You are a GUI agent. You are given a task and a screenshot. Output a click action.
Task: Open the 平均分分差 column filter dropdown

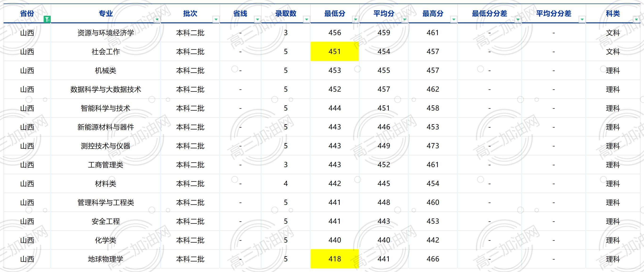pos(582,19)
